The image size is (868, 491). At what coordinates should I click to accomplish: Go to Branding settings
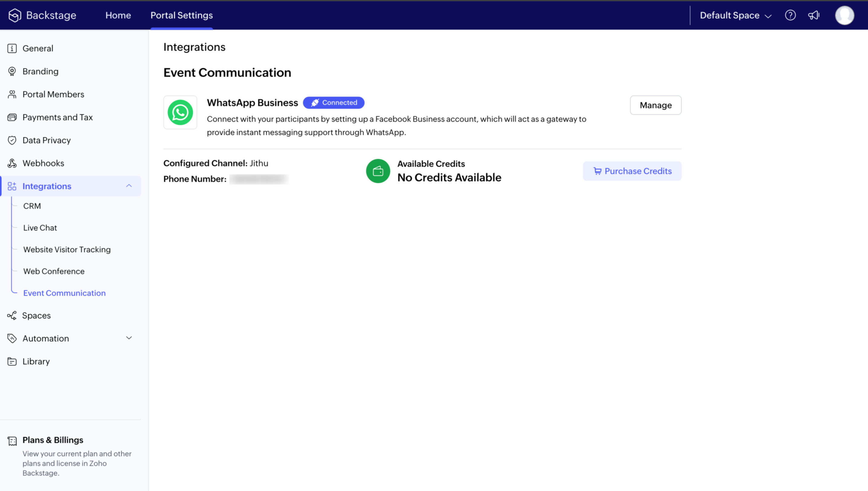coord(40,72)
